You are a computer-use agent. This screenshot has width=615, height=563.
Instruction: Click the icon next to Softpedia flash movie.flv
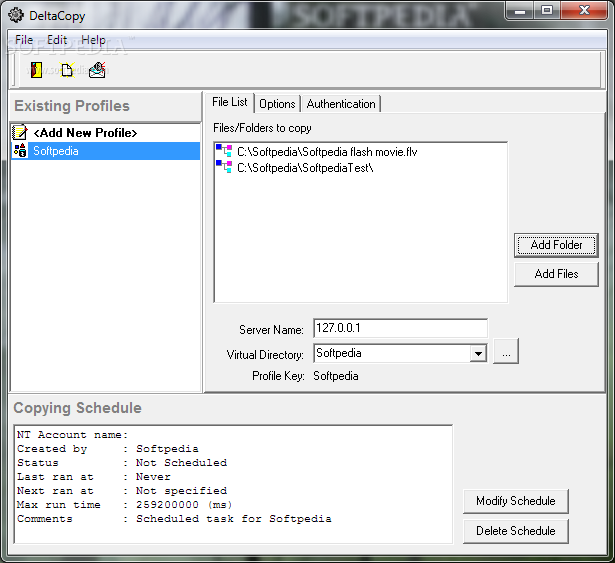[224, 151]
